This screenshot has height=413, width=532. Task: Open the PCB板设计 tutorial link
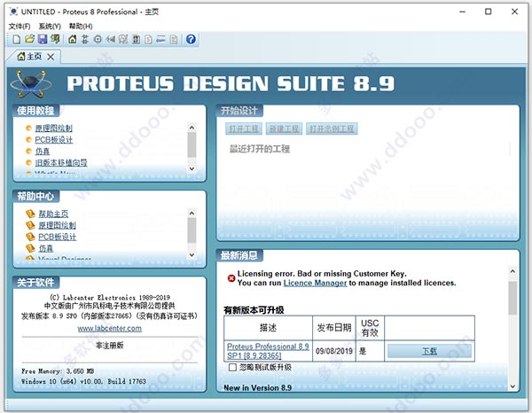tap(53, 140)
